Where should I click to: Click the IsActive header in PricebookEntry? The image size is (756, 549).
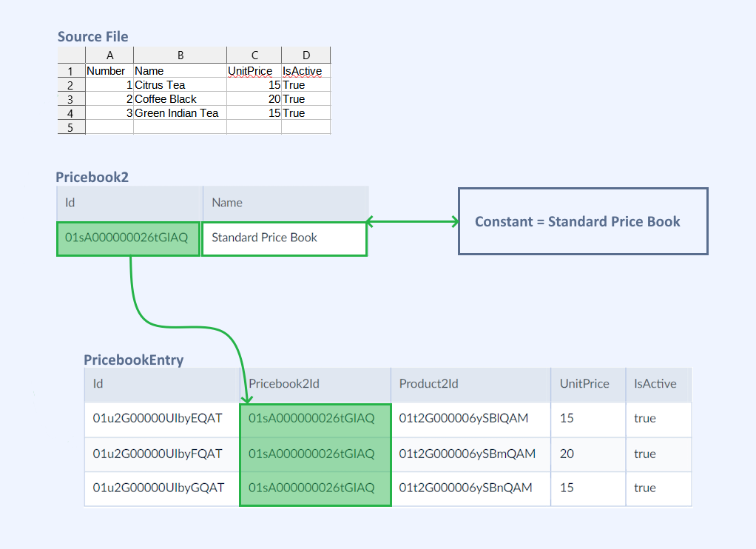pyautogui.click(x=659, y=385)
